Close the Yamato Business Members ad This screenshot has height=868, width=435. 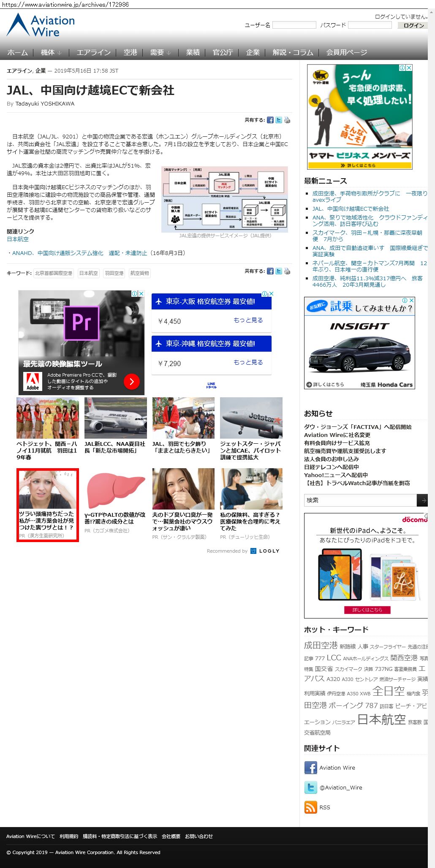tap(409, 68)
